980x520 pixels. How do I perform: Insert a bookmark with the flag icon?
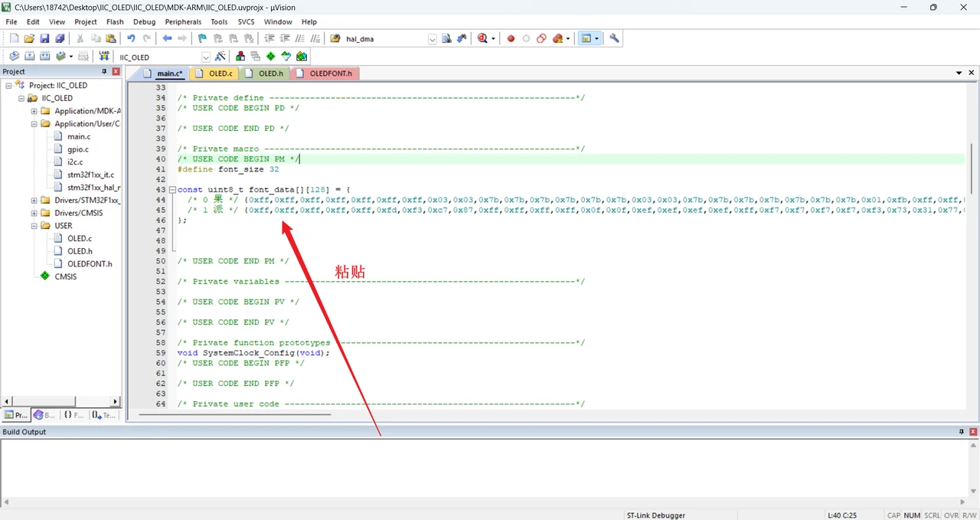tap(202, 38)
